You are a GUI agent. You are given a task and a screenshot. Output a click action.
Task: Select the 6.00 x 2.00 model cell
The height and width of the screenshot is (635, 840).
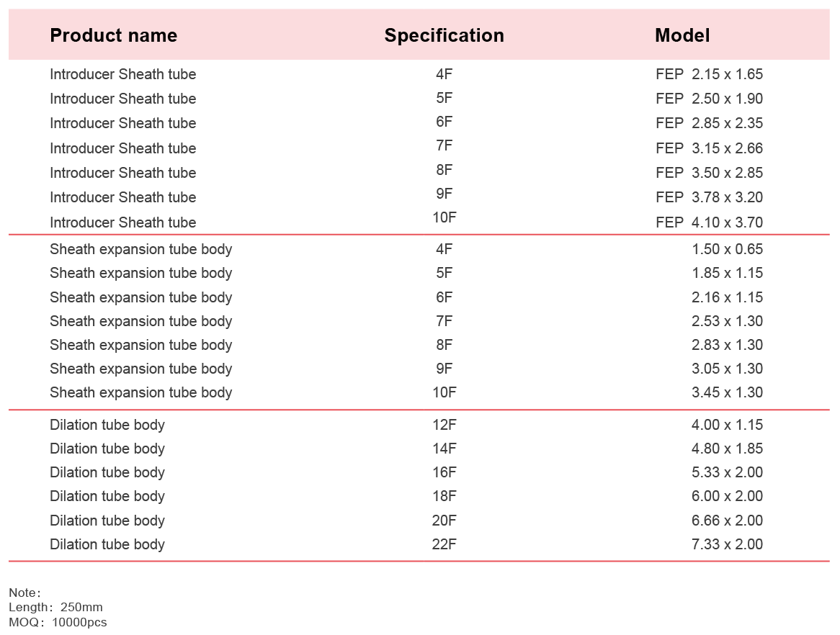point(727,496)
